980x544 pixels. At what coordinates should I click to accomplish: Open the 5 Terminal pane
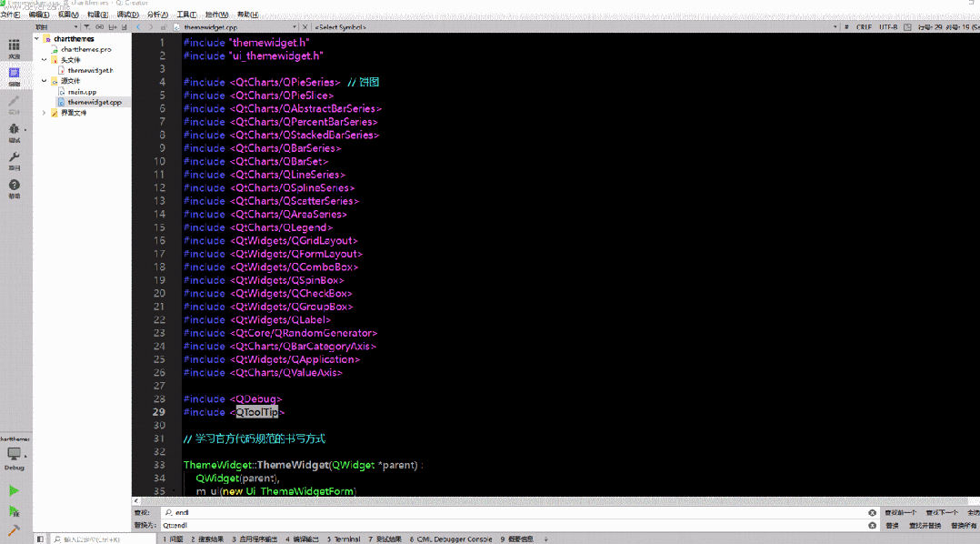point(343,539)
